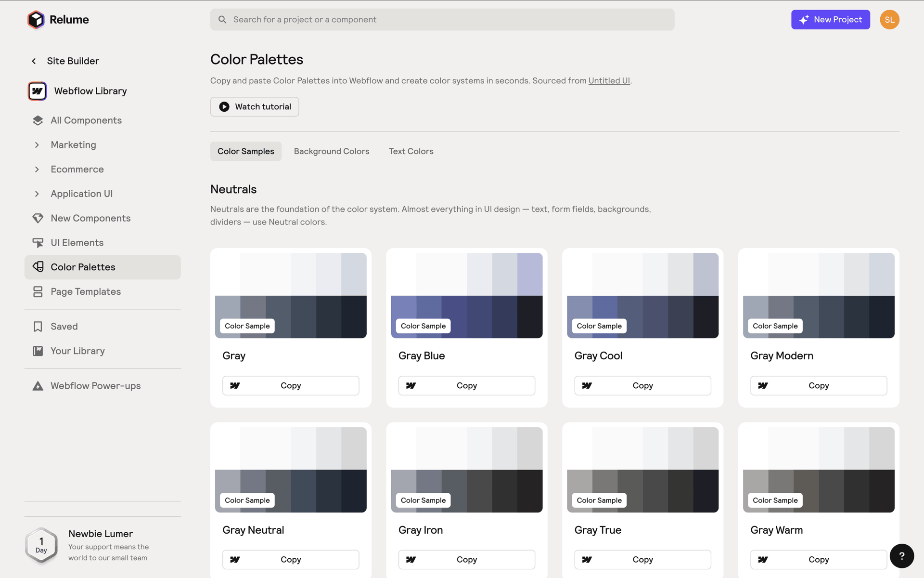Viewport: 924px width, 578px height.
Task: Click the Newbie Lumer text
Action: tap(101, 534)
